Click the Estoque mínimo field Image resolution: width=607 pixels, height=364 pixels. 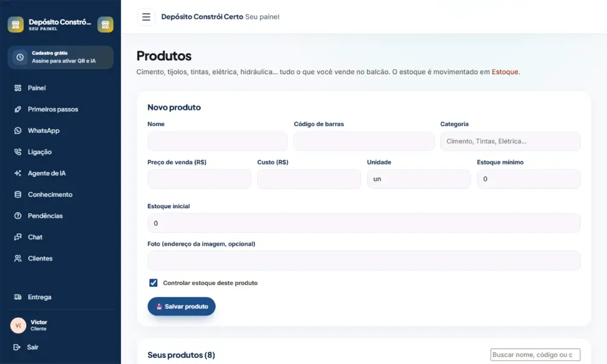[529, 179]
